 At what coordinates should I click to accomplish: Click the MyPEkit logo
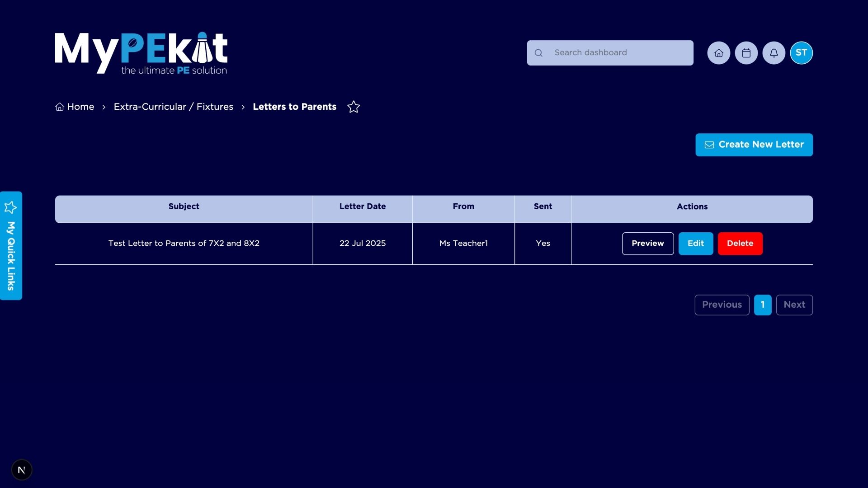[141, 53]
